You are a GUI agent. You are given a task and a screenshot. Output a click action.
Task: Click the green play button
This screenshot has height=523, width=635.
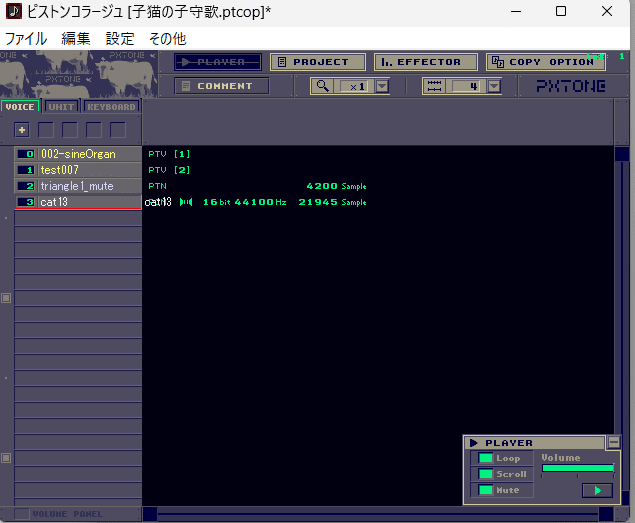coord(597,491)
